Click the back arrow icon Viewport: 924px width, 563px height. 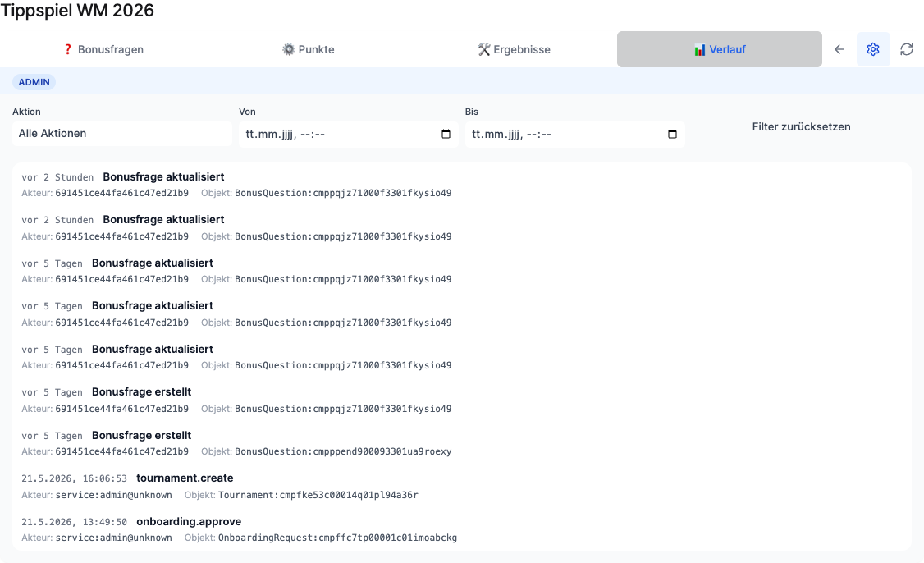tap(839, 49)
